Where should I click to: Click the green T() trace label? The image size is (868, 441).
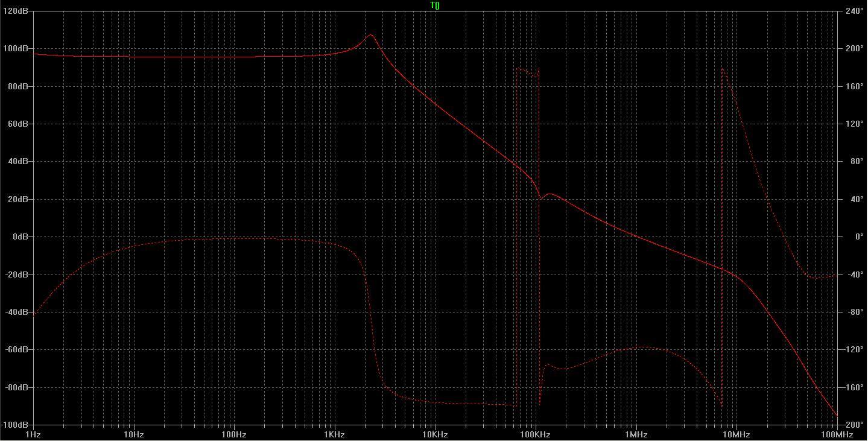tap(434, 5)
